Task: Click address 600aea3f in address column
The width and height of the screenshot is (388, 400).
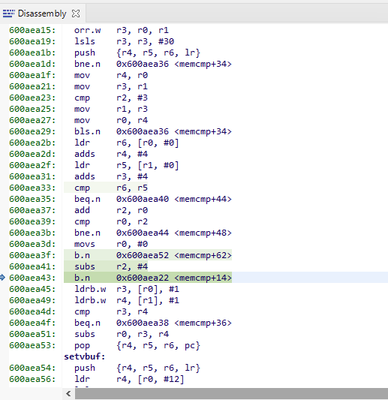Action: click(32, 255)
